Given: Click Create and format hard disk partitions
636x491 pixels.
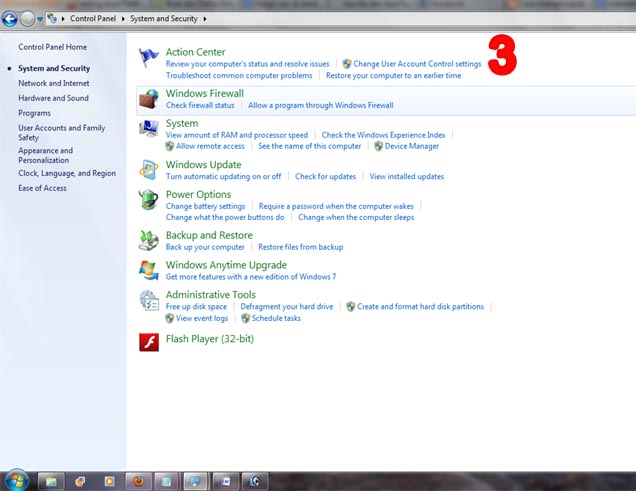Looking at the screenshot, I should pos(420,307).
